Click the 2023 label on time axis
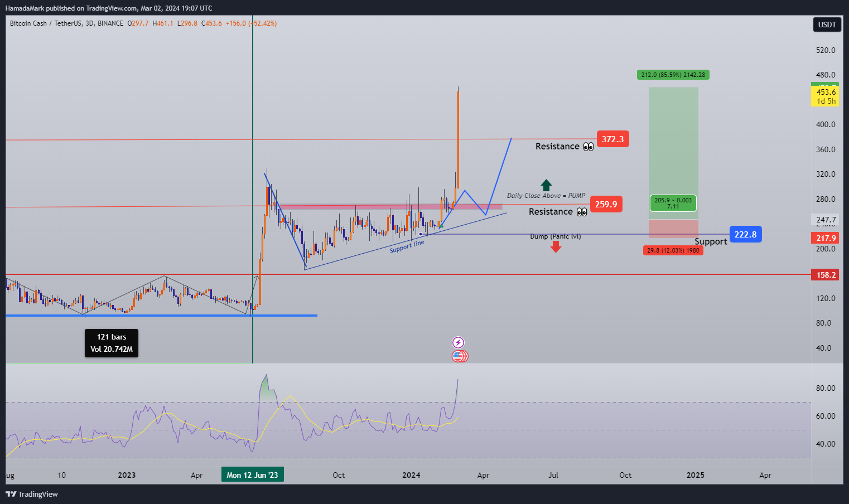Image resolution: width=849 pixels, height=504 pixels. coord(127,475)
